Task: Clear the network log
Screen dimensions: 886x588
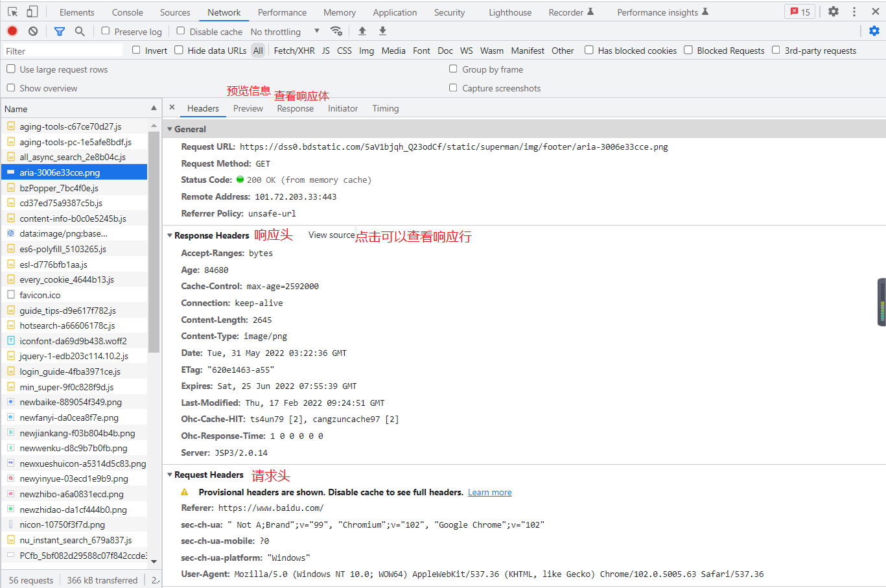Action: tap(33, 31)
